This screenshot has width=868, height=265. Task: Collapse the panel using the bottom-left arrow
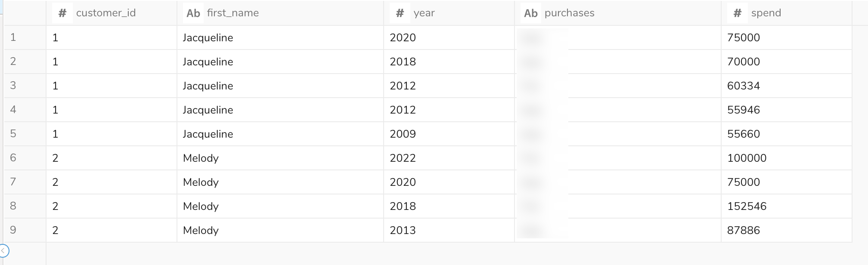point(3,250)
